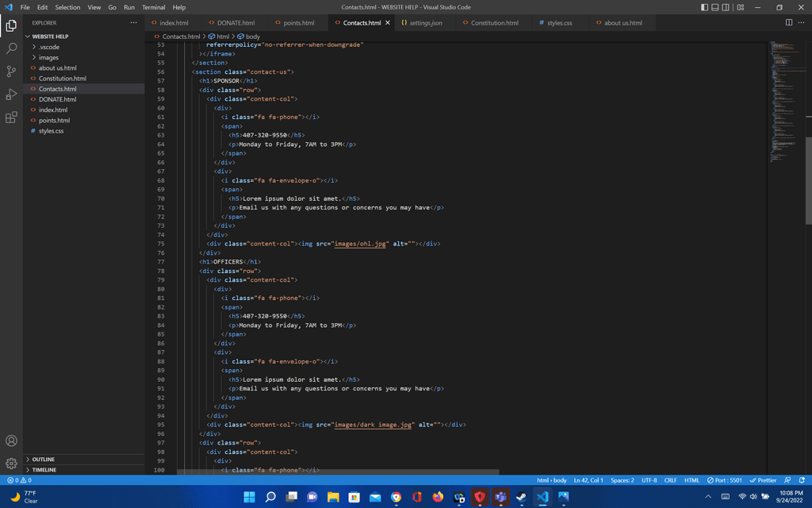Open File Explorer from taskbar

point(333,497)
